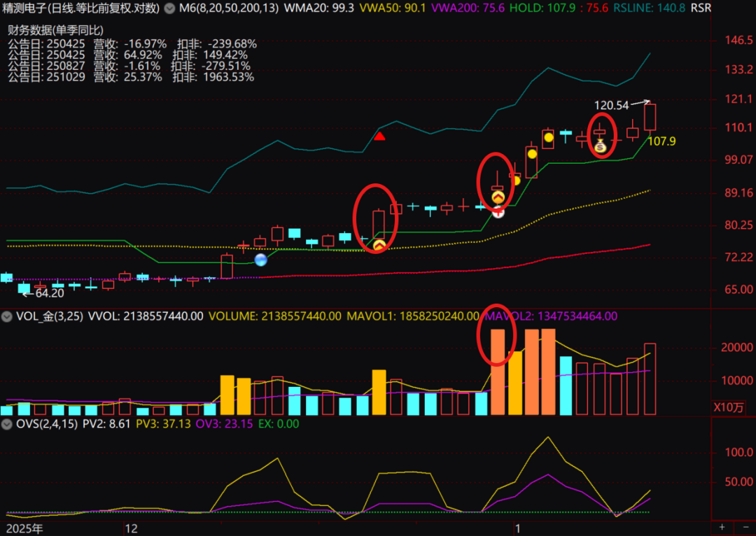Click the 财务数据(单季同比) heading
This screenshot has height=536, width=756.
[x=55, y=30]
